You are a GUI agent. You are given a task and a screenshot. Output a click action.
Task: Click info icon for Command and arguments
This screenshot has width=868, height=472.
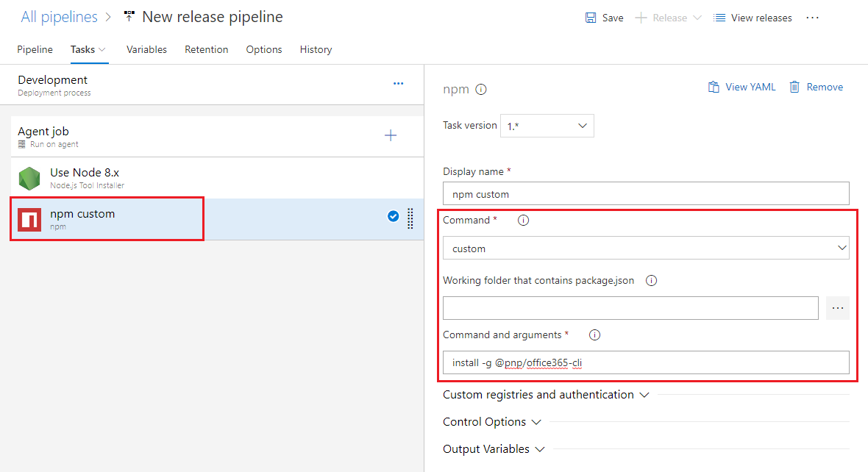pyautogui.click(x=595, y=335)
